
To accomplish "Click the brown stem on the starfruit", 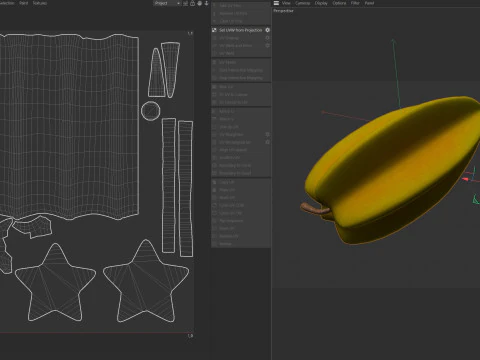I will 315,209.
